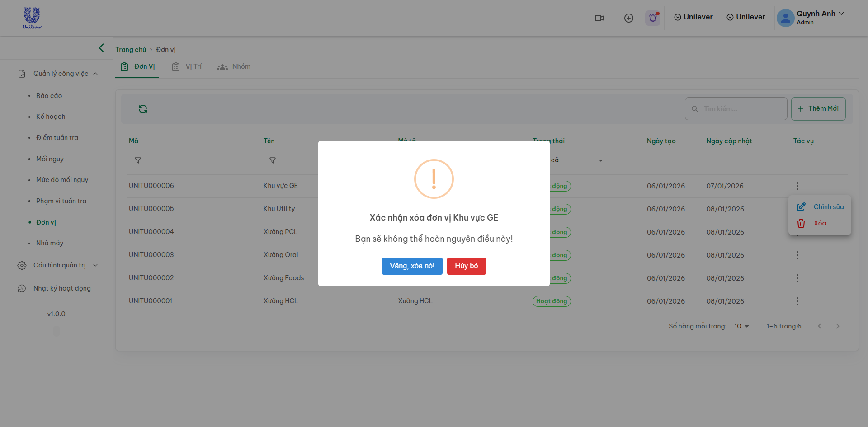
Task: Click the refresh icon in table toolbar
Action: [x=143, y=109]
